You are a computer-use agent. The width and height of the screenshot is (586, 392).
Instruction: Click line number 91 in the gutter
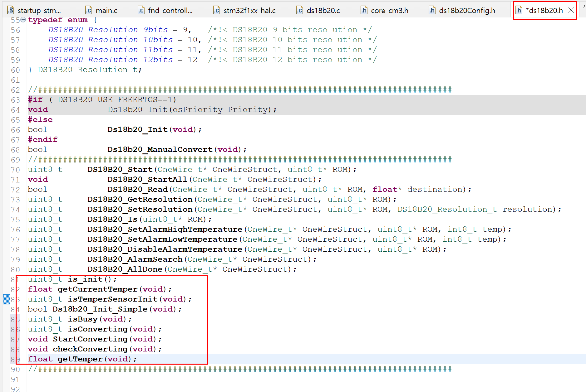coord(15,380)
